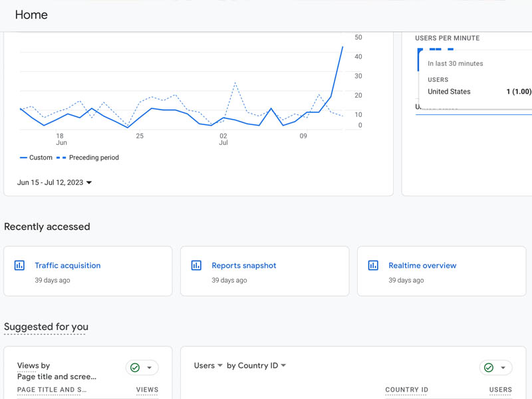Click the PAGE TITLE AND S… column header
This screenshot has width=532, height=399.
(x=52, y=390)
